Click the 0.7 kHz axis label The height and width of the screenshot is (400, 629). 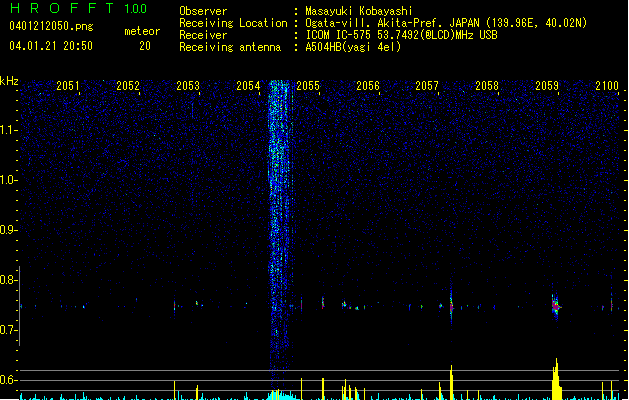pyautogui.click(x=8, y=330)
